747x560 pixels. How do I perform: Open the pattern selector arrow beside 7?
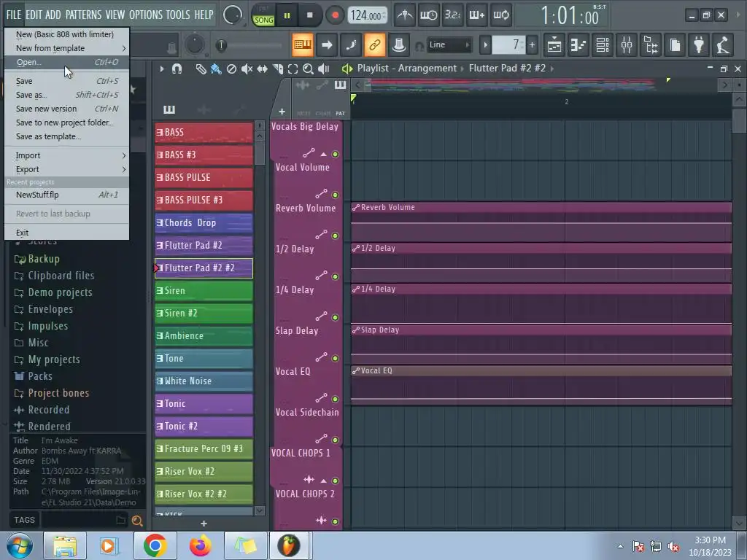pos(485,45)
